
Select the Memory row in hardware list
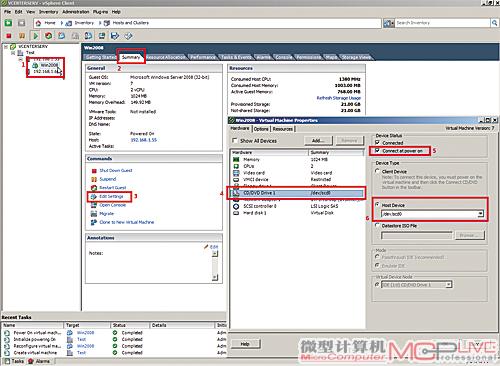(x=298, y=159)
